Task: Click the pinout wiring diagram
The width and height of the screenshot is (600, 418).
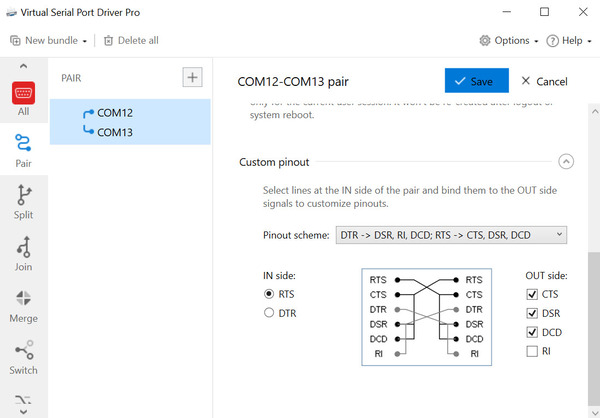Action: tap(426, 317)
